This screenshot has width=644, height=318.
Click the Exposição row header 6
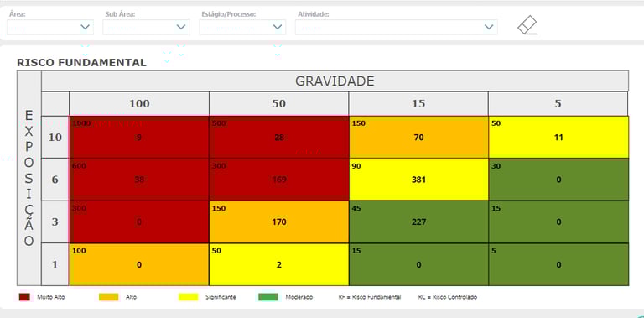55,180
